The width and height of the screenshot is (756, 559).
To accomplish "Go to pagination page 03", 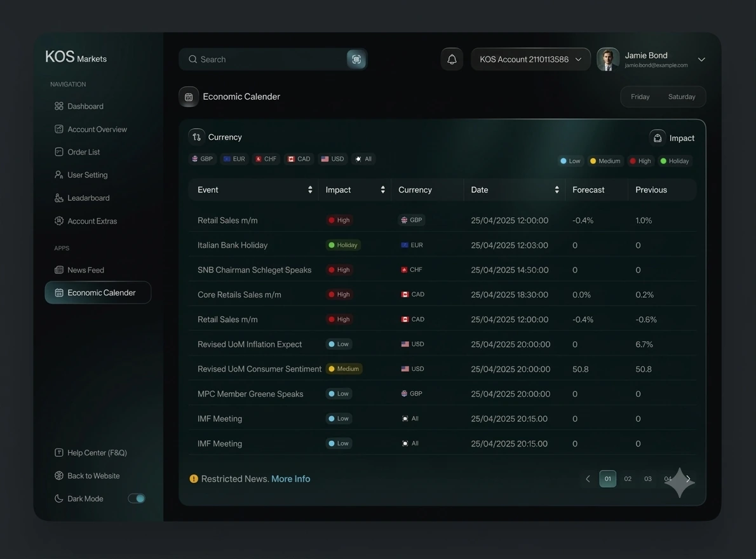I will click(x=647, y=479).
